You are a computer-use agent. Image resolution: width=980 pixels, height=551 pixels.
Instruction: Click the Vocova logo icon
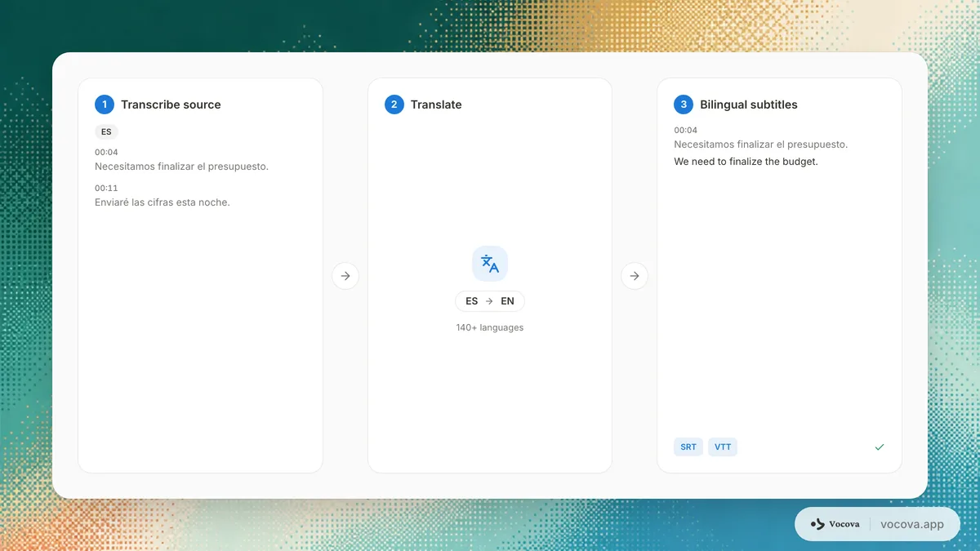(x=817, y=524)
